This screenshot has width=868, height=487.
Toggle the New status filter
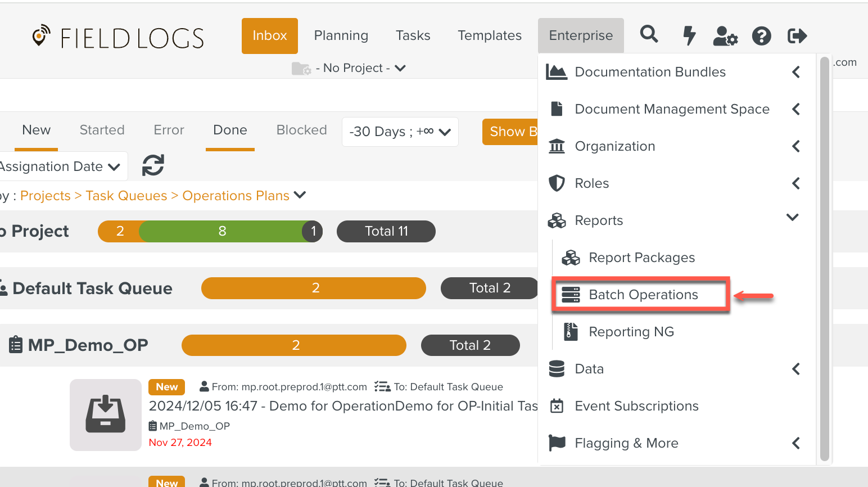coord(37,130)
